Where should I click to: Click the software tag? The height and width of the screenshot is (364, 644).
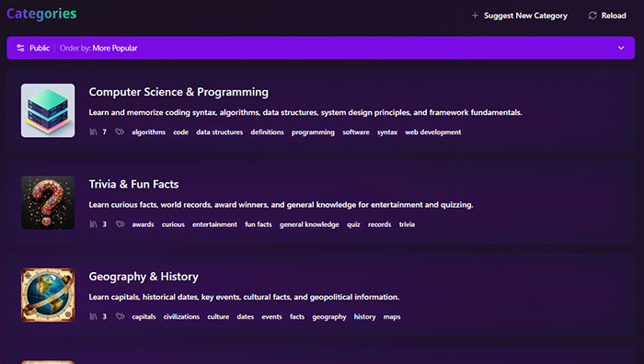point(356,132)
